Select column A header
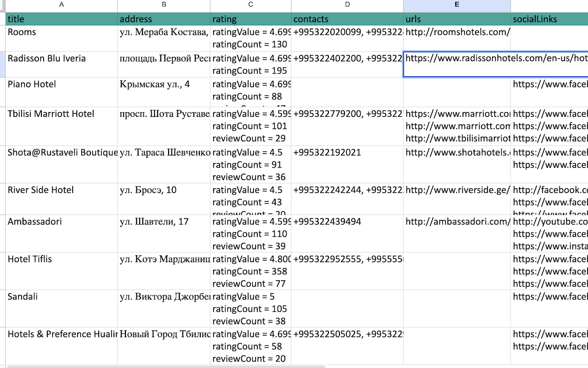This screenshot has width=588, height=368. pyautogui.click(x=62, y=5)
